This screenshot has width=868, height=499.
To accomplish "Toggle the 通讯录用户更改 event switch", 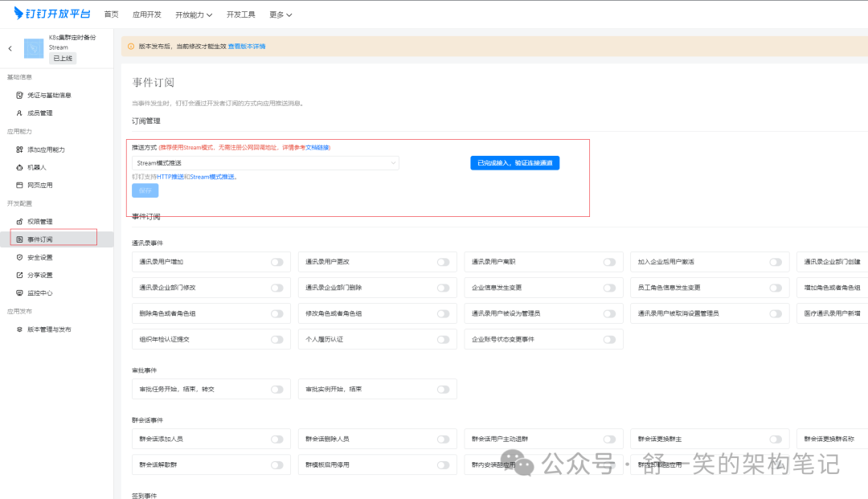I will pyautogui.click(x=443, y=262).
